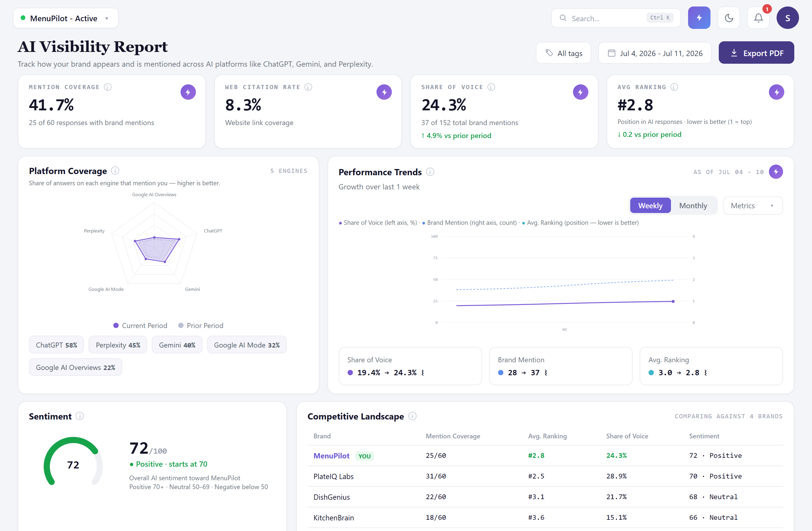
Task: Toggle dark mode with the moon icon
Action: tap(729, 18)
